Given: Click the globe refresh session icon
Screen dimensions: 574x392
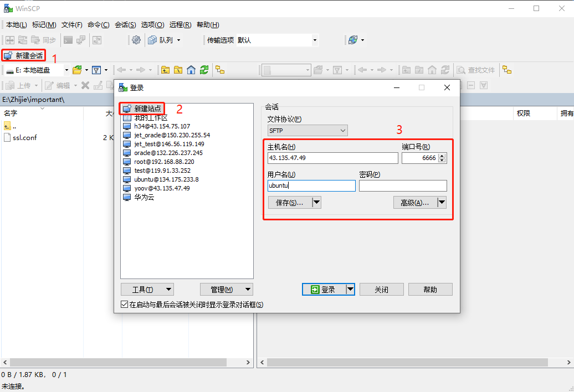Looking at the screenshot, I should [x=353, y=40].
